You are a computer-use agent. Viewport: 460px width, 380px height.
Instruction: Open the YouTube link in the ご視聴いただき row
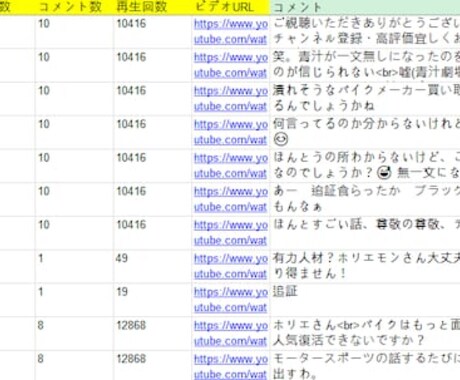coord(231,32)
